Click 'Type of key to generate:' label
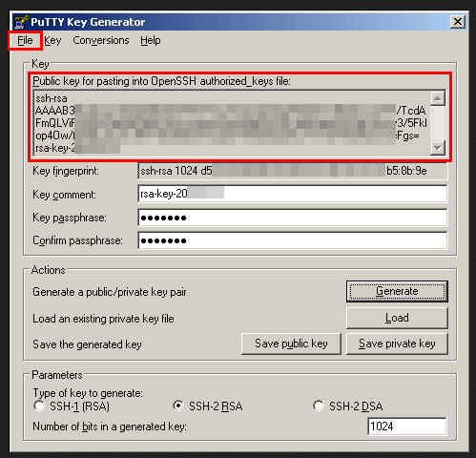This screenshot has width=476, height=458. click(88, 393)
